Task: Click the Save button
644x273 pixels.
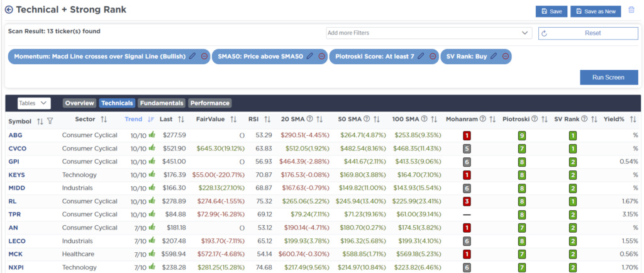Action: point(552,11)
